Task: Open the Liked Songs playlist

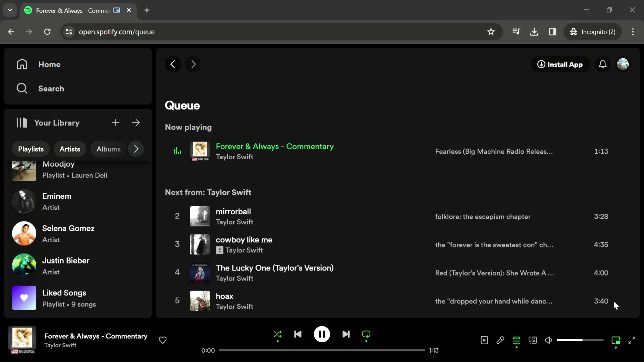Action: (78, 298)
